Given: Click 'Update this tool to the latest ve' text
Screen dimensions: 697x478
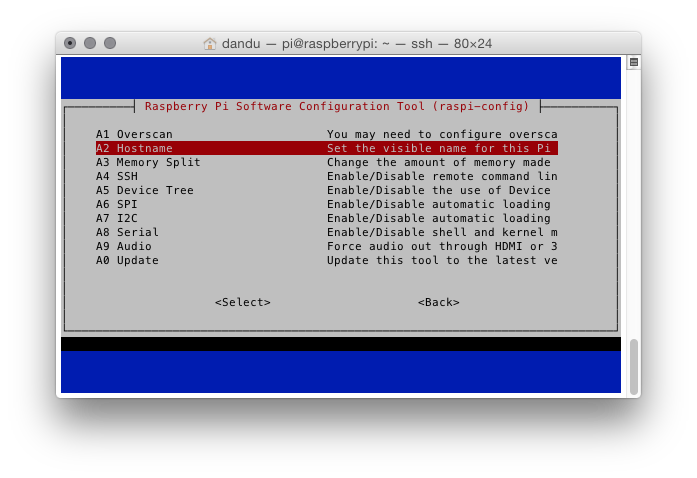Looking at the screenshot, I should coord(442,260).
